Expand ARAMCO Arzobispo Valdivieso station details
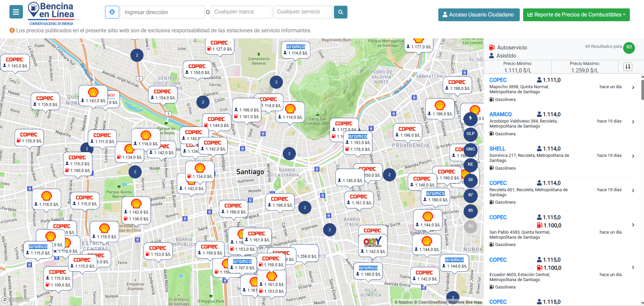The width and height of the screenshot is (644, 306). click(x=633, y=122)
